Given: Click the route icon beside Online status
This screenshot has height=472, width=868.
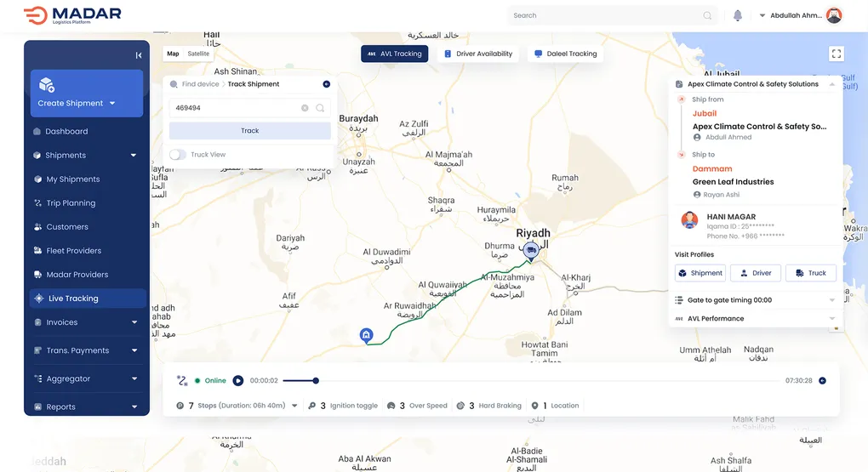Looking at the screenshot, I should [x=182, y=380].
